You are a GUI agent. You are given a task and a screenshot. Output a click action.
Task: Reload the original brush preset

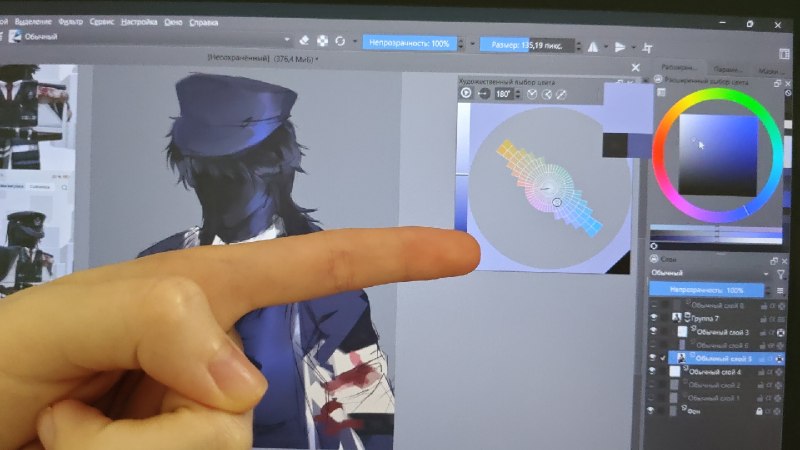[x=340, y=41]
